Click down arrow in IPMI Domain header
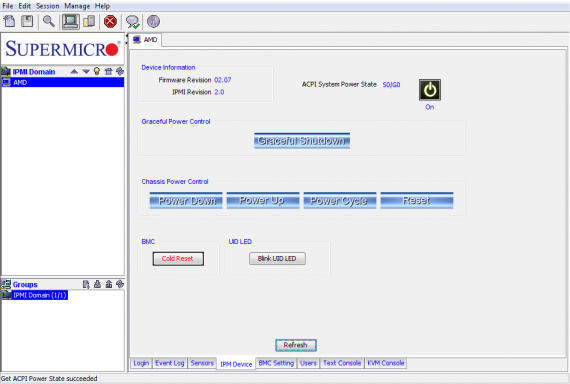570x384 pixels. pos(86,72)
